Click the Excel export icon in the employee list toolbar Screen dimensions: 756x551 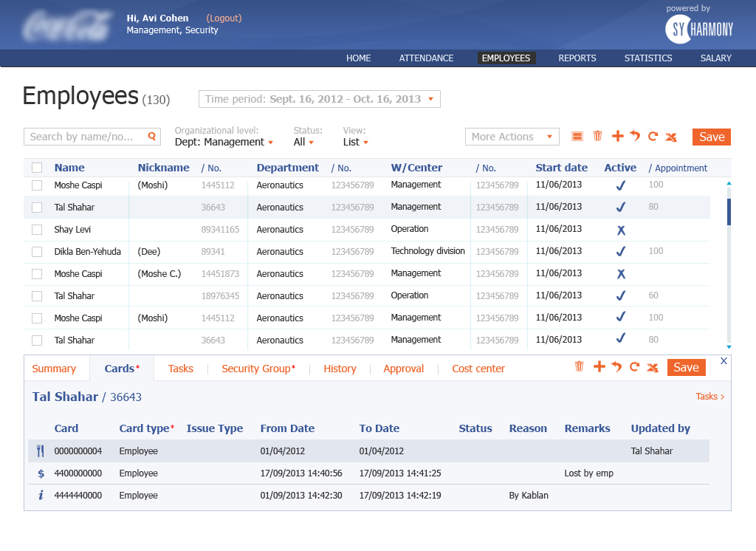point(671,137)
